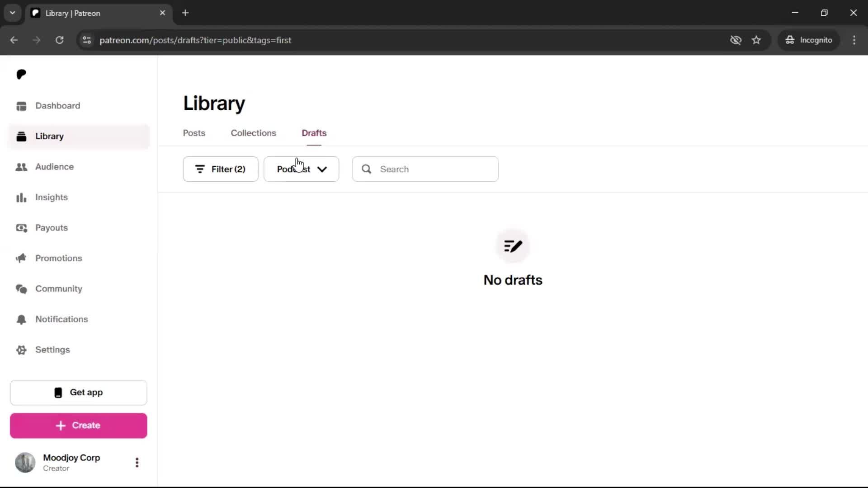Image resolution: width=868 pixels, height=488 pixels.
Task: Go to Insights in the sidebar
Action: pos(78,197)
